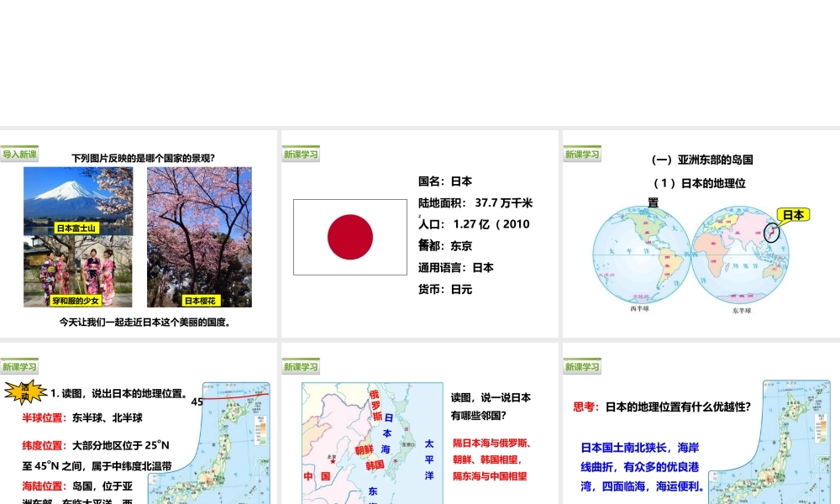Click the 日本樱花 caption label

click(201, 301)
